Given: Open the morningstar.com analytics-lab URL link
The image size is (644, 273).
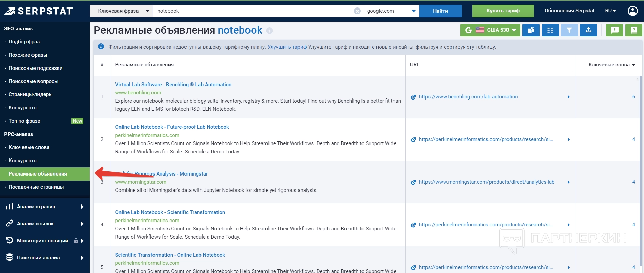Looking at the screenshot, I should coord(487,182).
